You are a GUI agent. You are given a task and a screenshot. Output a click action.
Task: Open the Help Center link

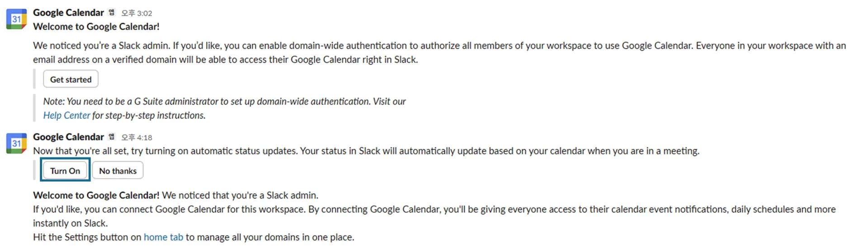click(x=66, y=116)
